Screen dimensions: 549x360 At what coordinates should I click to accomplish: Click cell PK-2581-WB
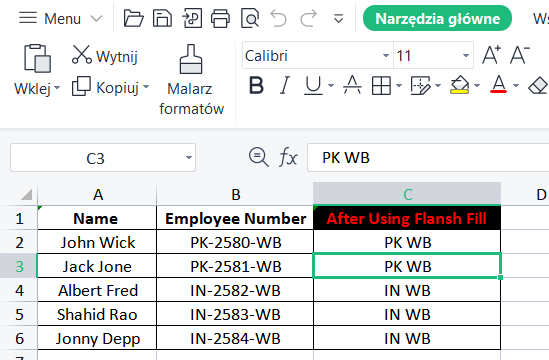point(235,266)
